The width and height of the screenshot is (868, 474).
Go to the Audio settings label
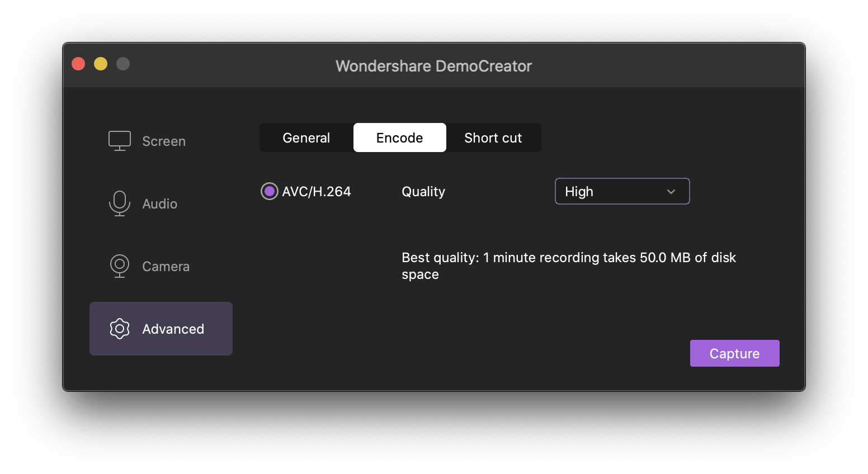tap(160, 204)
